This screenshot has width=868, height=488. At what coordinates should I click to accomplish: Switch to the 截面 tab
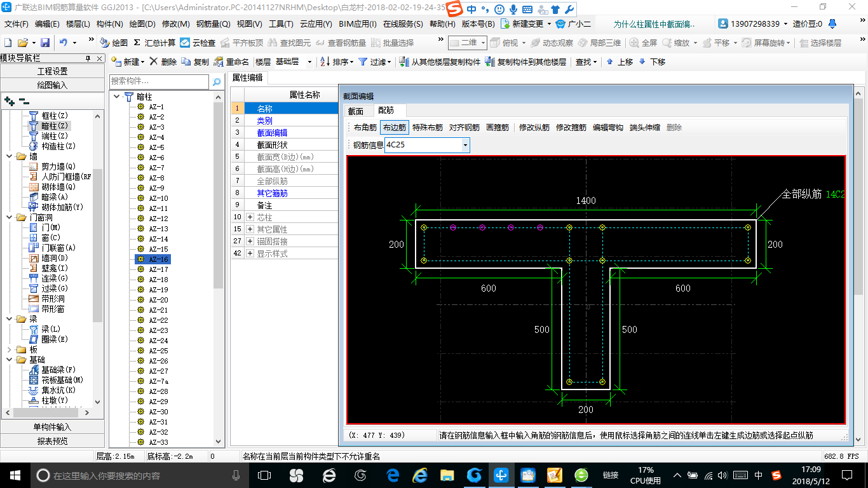356,111
